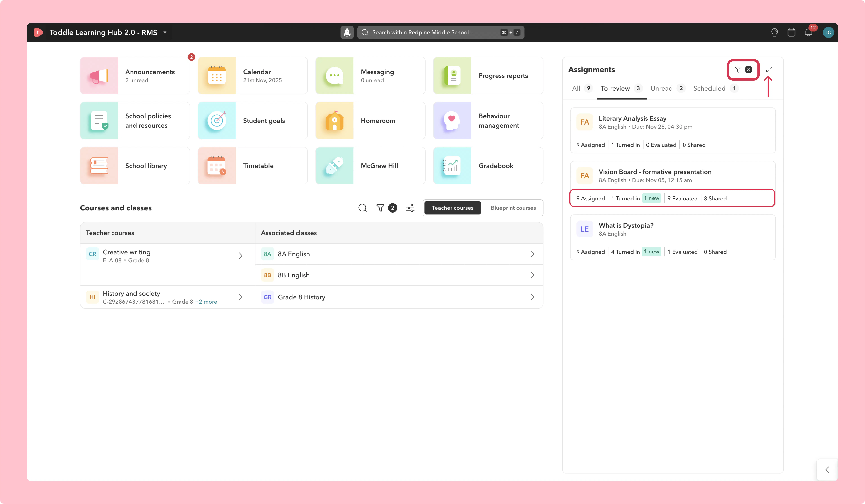The width and height of the screenshot is (865, 504).
Task: Click the HI badge for History and society
Action: pyautogui.click(x=92, y=297)
